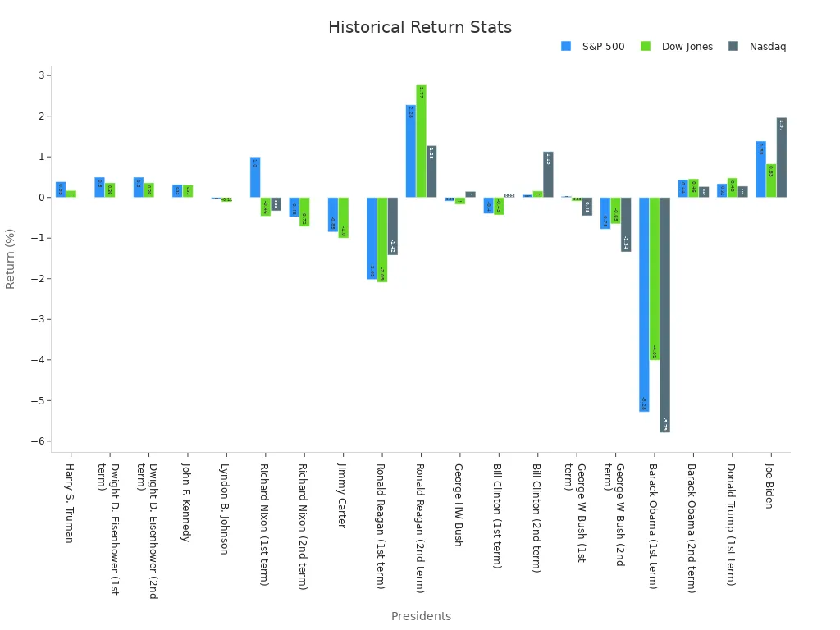Select Reagan 2nd term Dow Jones bar
The image size is (840, 630).
[421, 141]
